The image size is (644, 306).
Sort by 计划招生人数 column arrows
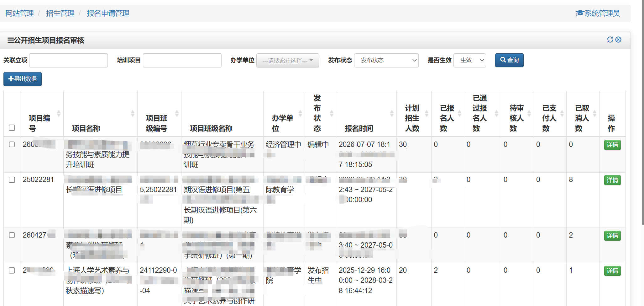click(427, 113)
